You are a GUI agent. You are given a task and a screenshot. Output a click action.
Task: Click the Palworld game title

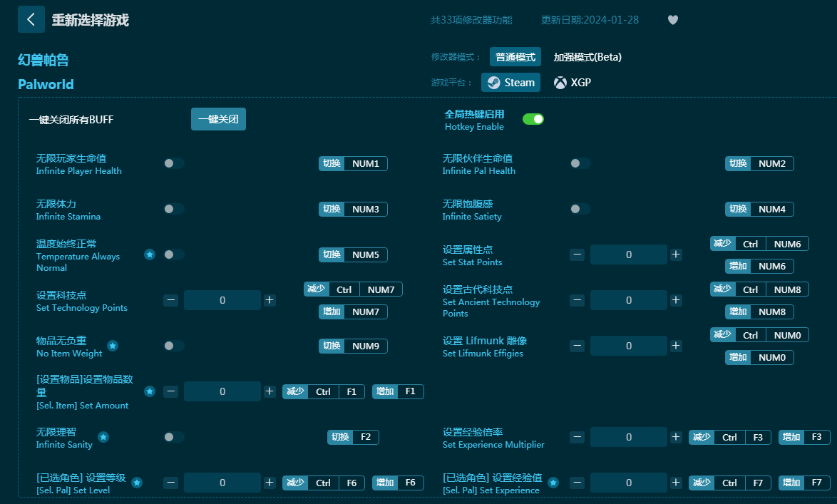[46, 84]
